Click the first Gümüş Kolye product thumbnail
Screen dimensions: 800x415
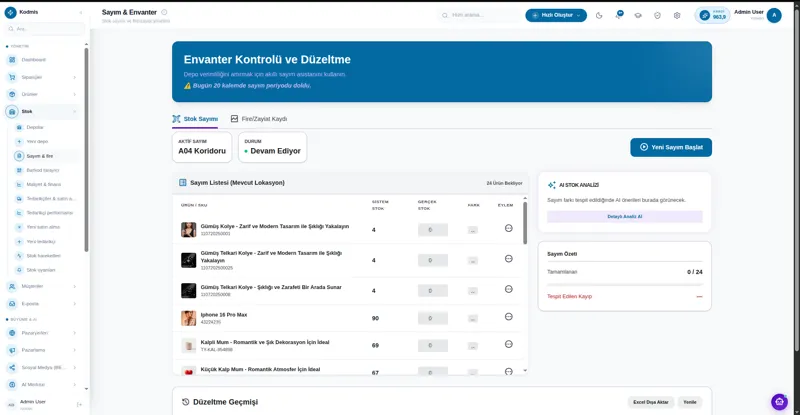coord(189,230)
